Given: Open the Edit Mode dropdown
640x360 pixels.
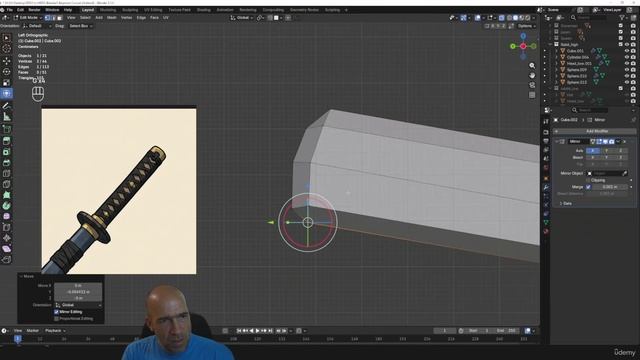Looking at the screenshot, I should 27,18.
